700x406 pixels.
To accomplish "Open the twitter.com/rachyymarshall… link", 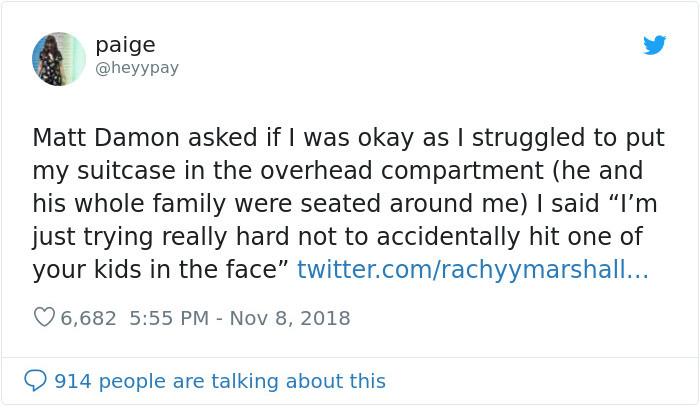I will point(473,270).
